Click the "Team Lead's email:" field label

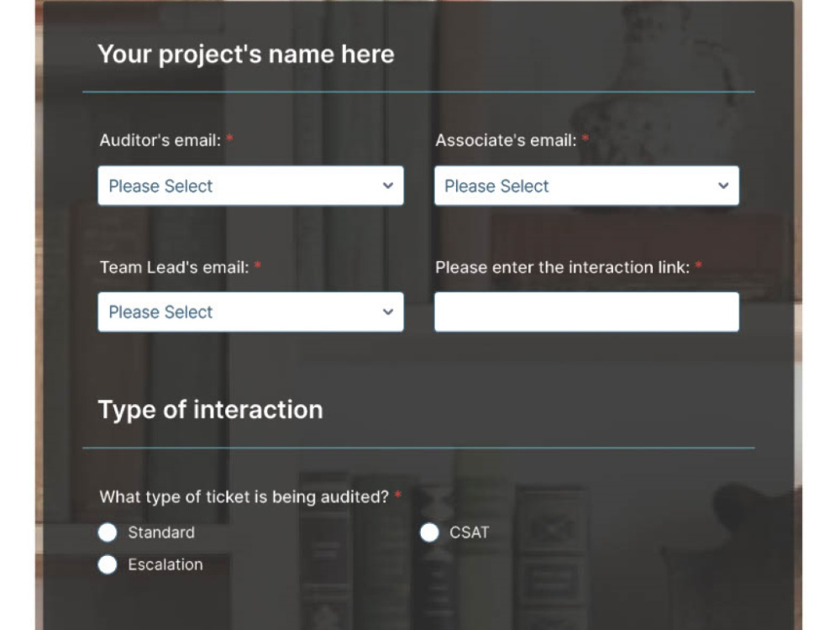pyautogui.click(x=175, y=267)
